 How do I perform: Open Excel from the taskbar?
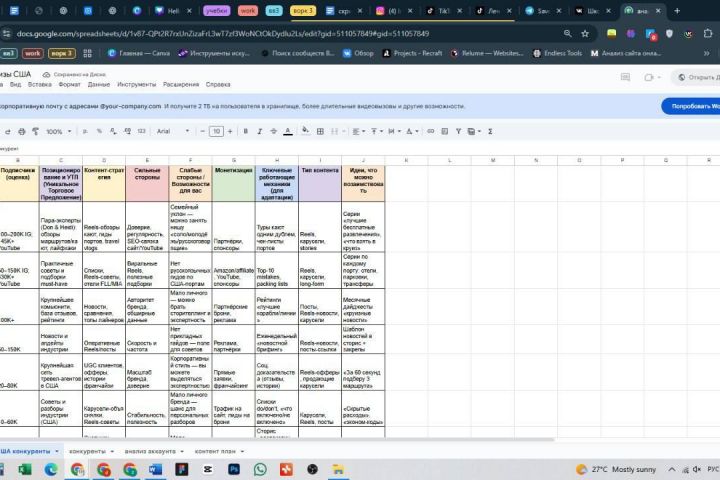click(x=25, y=469)
